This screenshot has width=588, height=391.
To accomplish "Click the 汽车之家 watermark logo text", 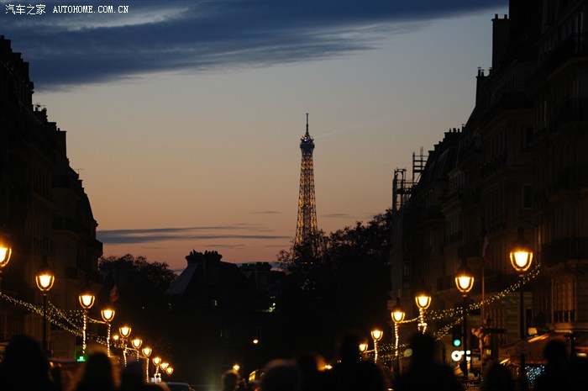I will coord(25,9).
